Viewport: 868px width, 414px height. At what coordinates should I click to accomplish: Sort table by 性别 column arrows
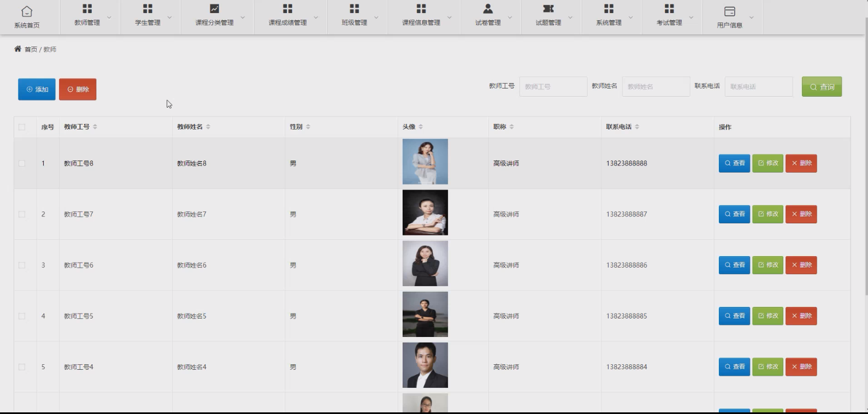point(308,127)
